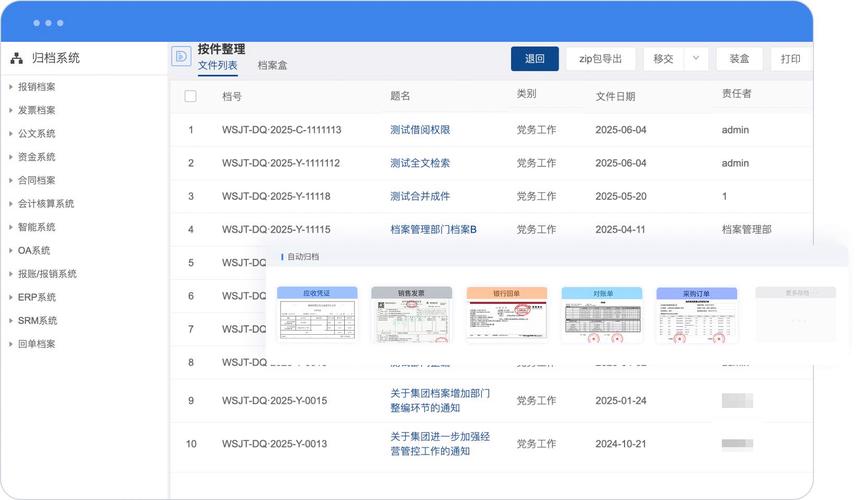Open the 档案管理部门档案B record link
The image size is (861, 500).
click(433, 229)
